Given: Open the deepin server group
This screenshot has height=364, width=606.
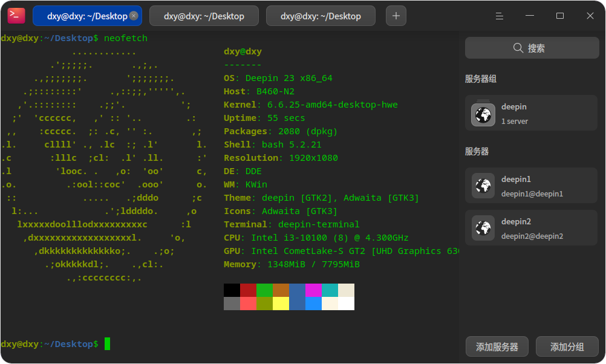Looking at the screenshot, I should 531,113.
